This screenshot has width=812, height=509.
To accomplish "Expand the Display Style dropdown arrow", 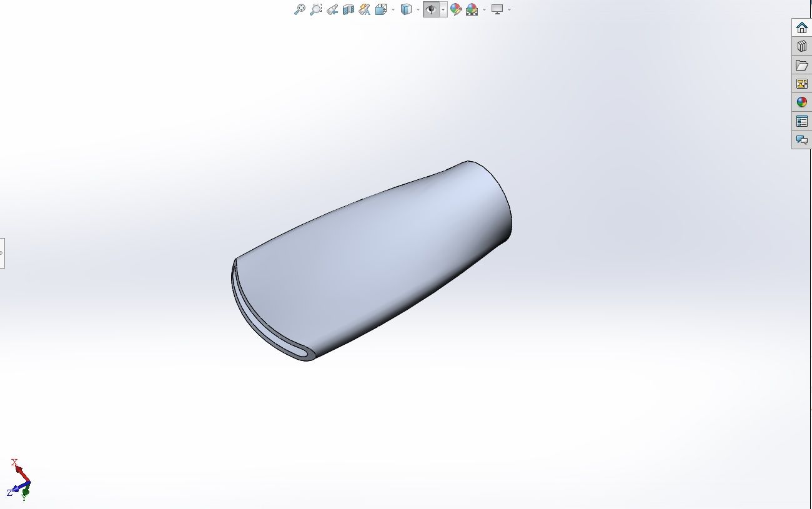I will (418, 9).
